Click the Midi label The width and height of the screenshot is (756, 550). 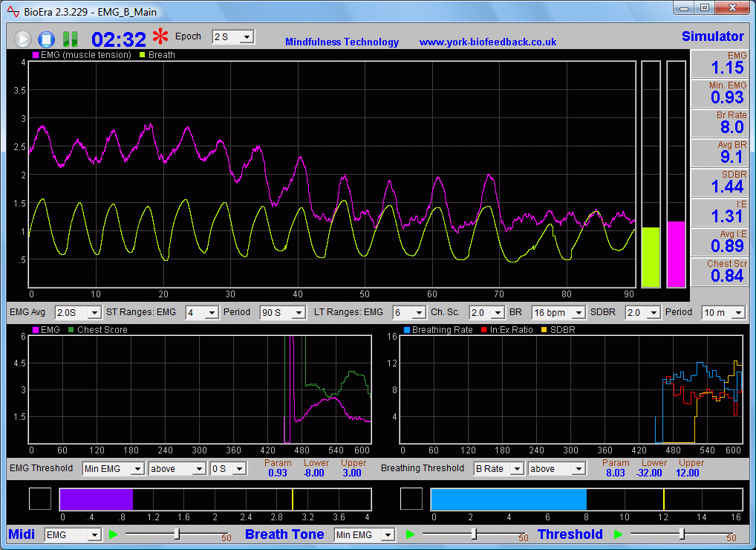22,534
